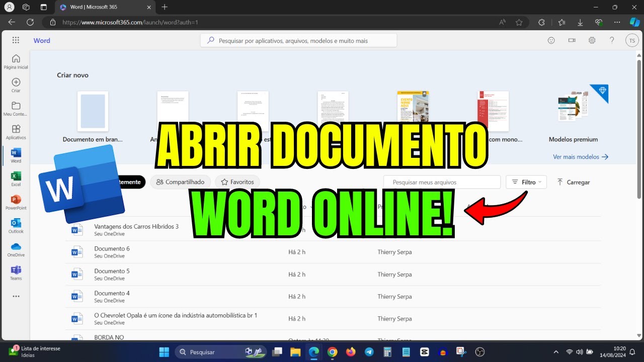Open Edge settings and more menu
Viewport: 644px width, 362px height.
(x=616, y=22)
